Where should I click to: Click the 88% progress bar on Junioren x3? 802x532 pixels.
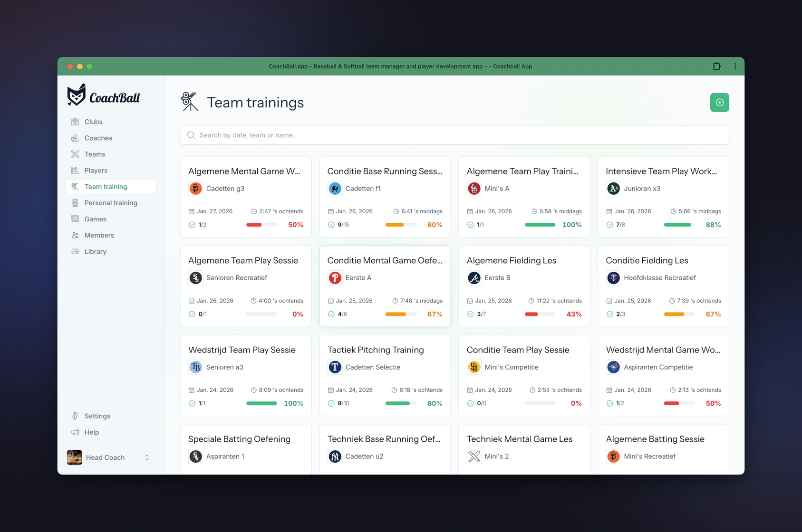[678, 225]
